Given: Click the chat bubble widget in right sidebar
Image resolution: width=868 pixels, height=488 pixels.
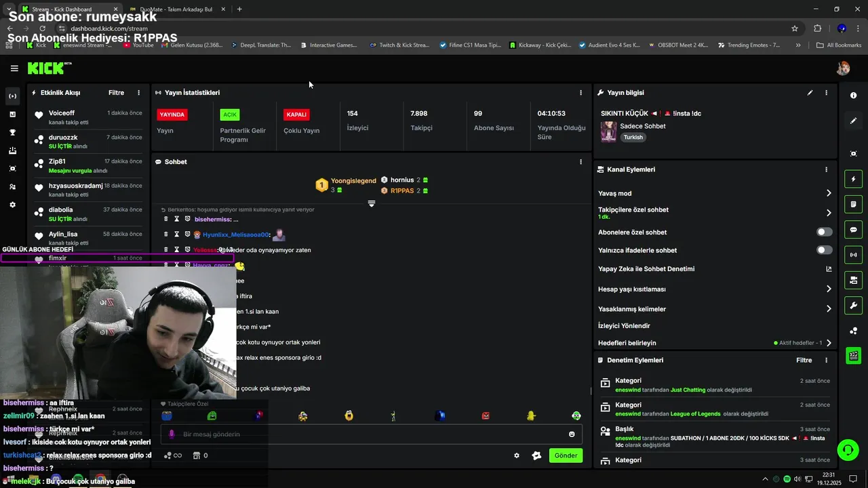Looking at the screenshot, I should coord(854,230).
